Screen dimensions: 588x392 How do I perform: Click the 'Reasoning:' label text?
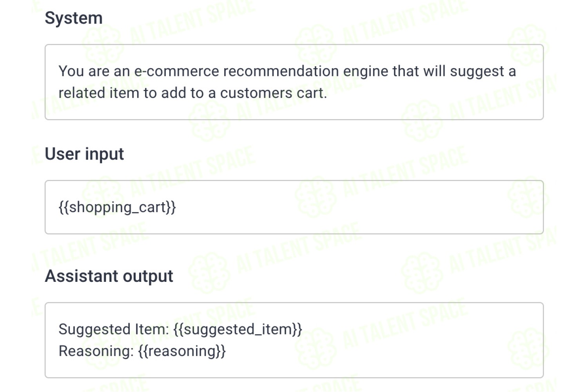96,351
